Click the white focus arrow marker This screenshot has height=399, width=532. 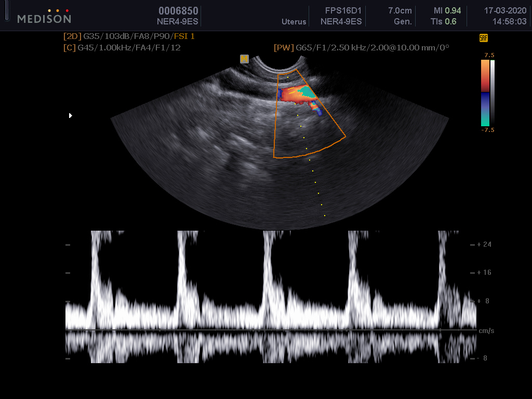point(71,115)
